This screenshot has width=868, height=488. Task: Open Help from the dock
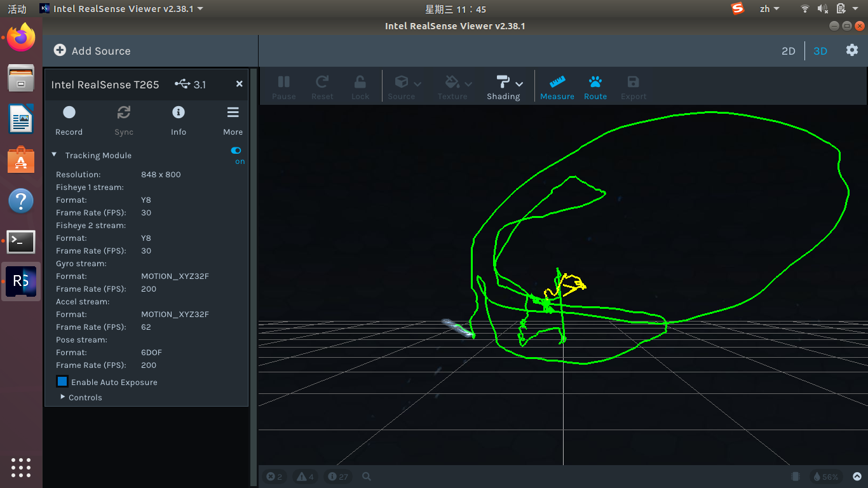(x=21, y=201)
